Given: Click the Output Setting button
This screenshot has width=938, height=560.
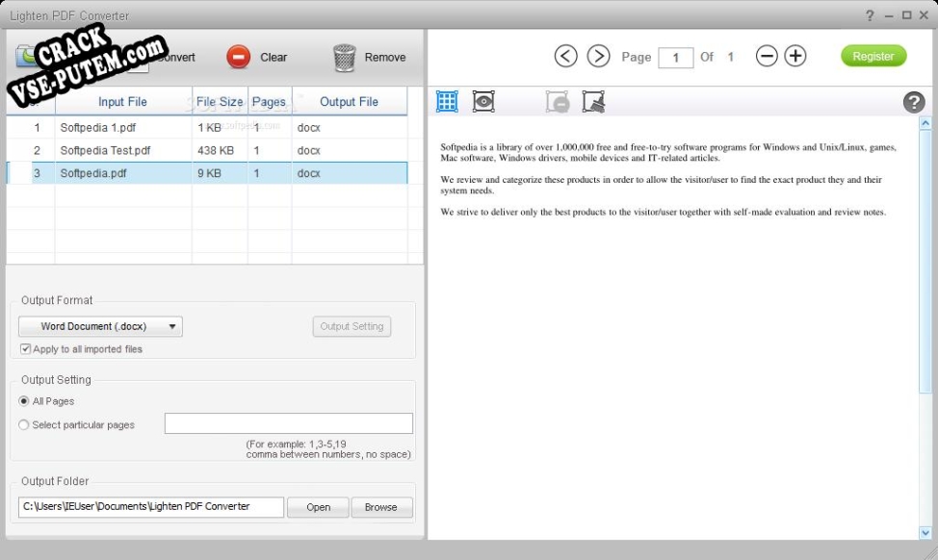Looking at the screenshot, I should point(352,326).
